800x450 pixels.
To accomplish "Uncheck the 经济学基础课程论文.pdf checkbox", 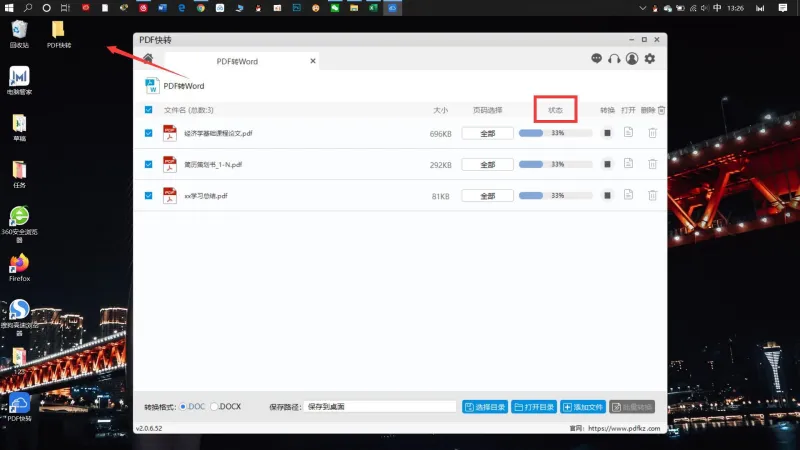I will [148, 133].
